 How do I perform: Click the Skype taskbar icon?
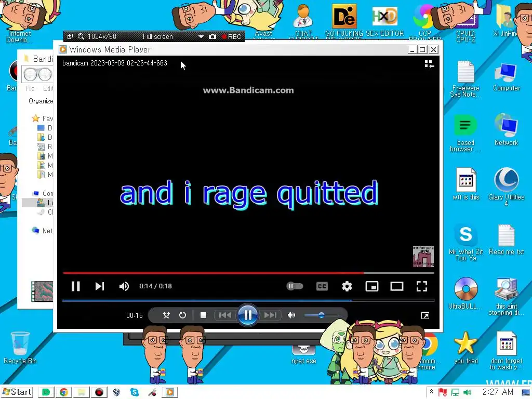pyautogui.click(x=135, y=392)
